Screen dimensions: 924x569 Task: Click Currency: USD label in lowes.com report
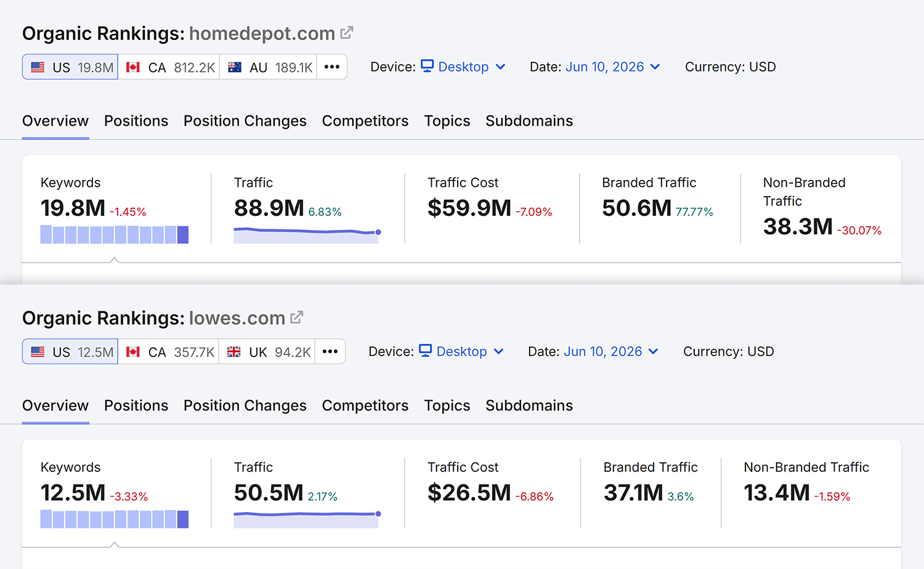pyautogui.click(x=729, y=351)
